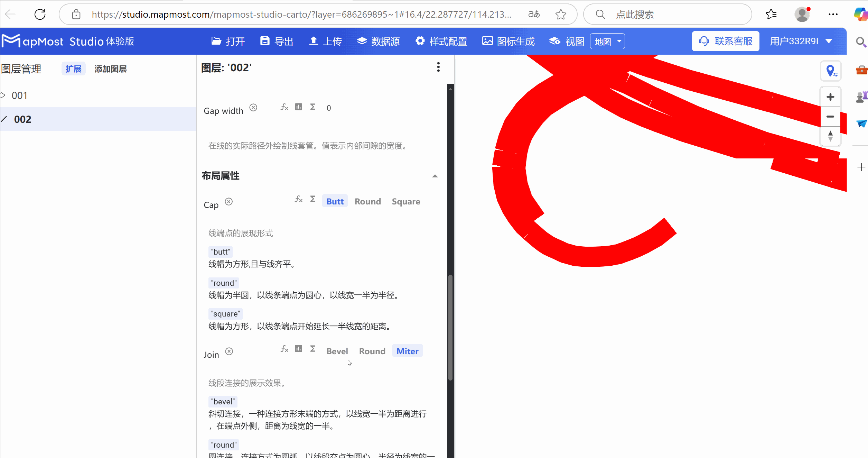The width and height of the screenshot is (868, 458).
Task: Open the fx expression editor for Gap width
Action: pyautogui.click(x=284, y=107)
